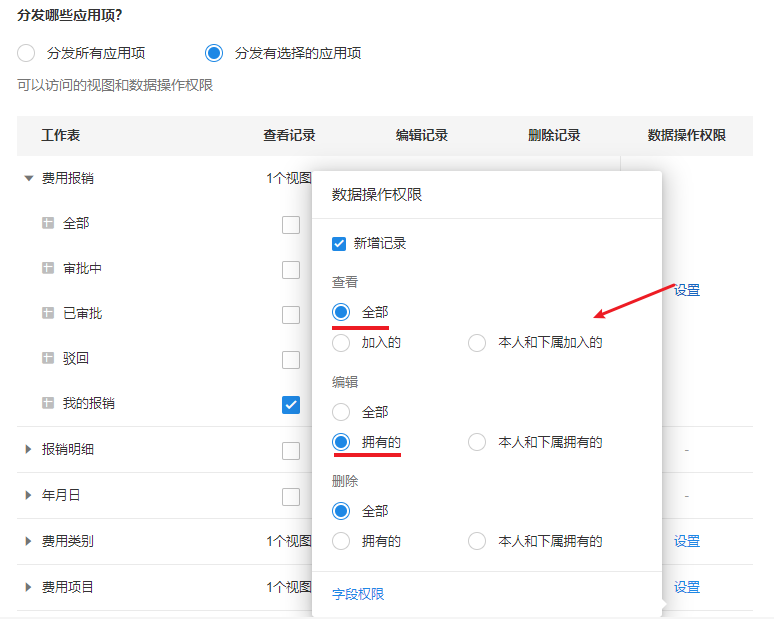The width and height of the screenshot is (774, 619).
Task: Toggle the 新增记录 checkbox
Action: [x=340, y=243]
